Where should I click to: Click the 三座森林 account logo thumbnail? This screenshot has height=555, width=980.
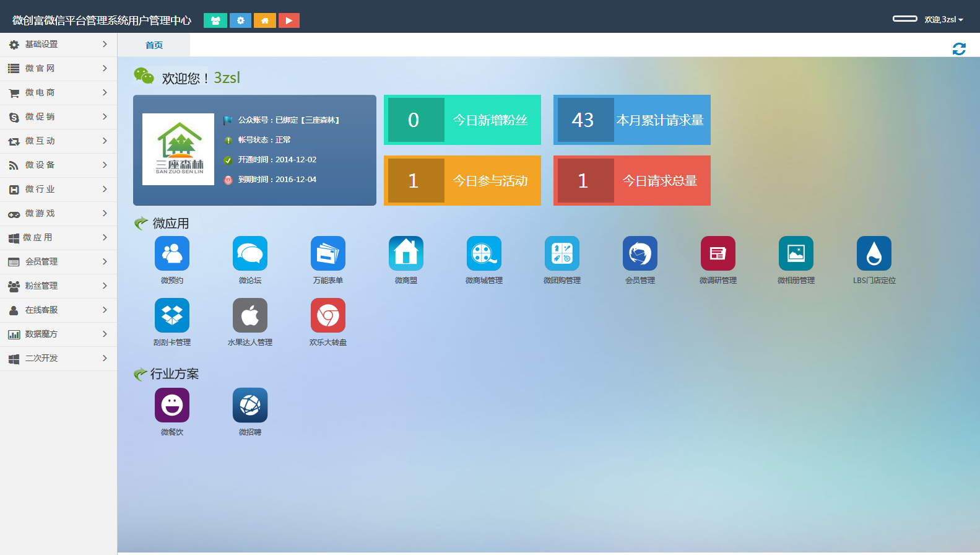point(178,149)
